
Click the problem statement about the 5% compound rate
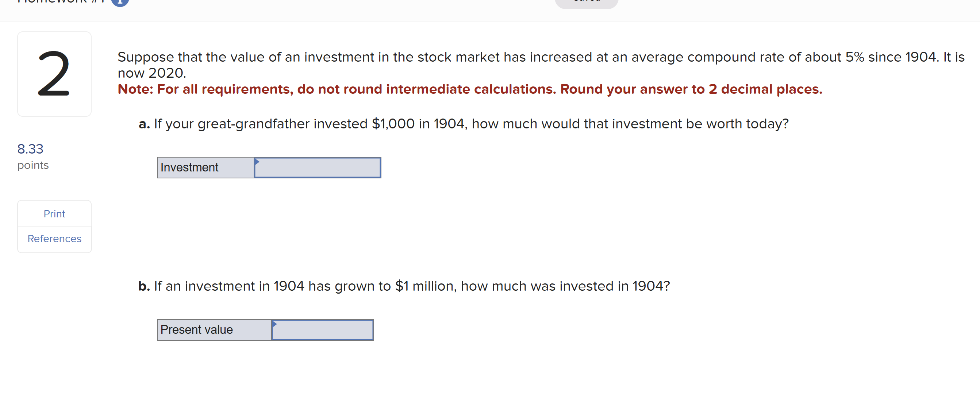coord(540,57)
